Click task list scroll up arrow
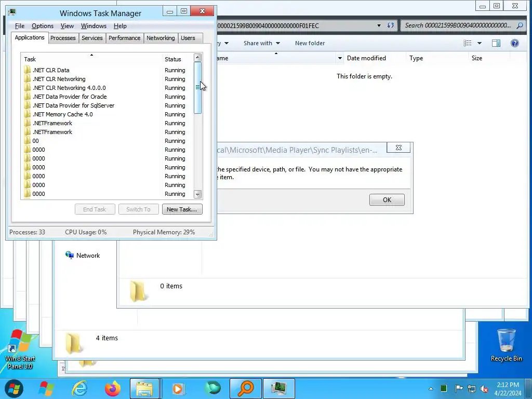This screenshot has width=532, height=399. [x=198, y=58]
